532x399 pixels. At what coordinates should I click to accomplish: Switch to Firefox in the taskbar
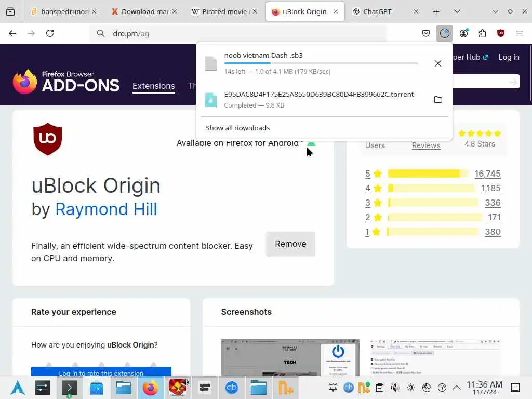pyautogui.click(x=150, y=388)
